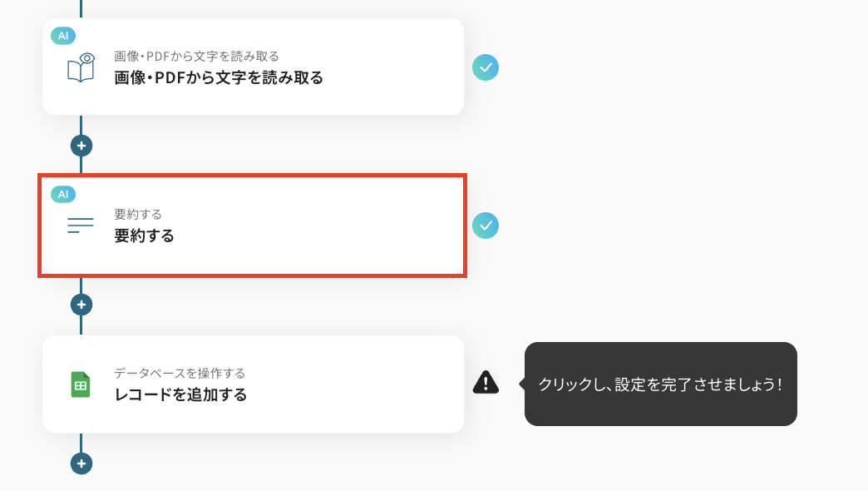
Task: Click the small gray 要約する label
Action: [x=138, y=215]
